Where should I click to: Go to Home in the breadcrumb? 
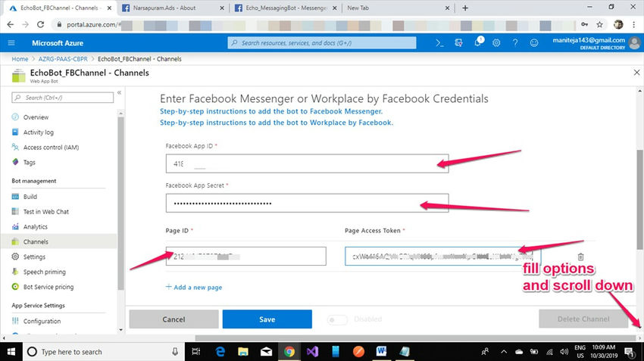pos(20,59)
